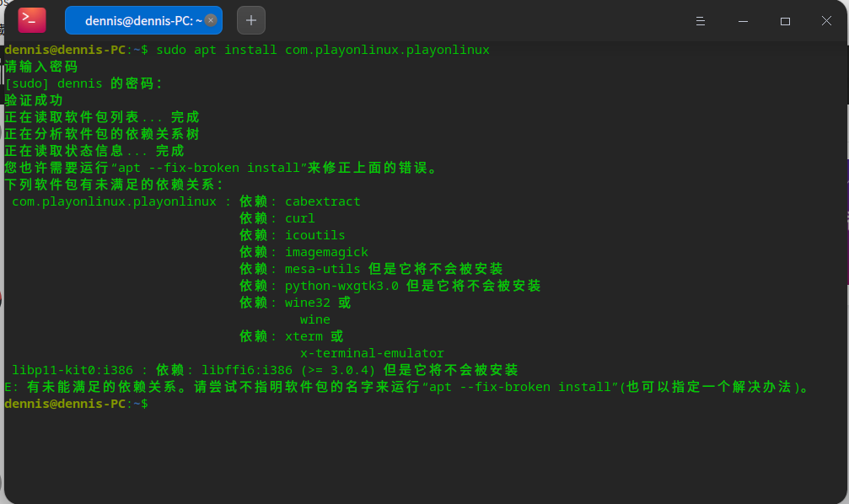Click the bottom empty shell prompt

(76, 404)
